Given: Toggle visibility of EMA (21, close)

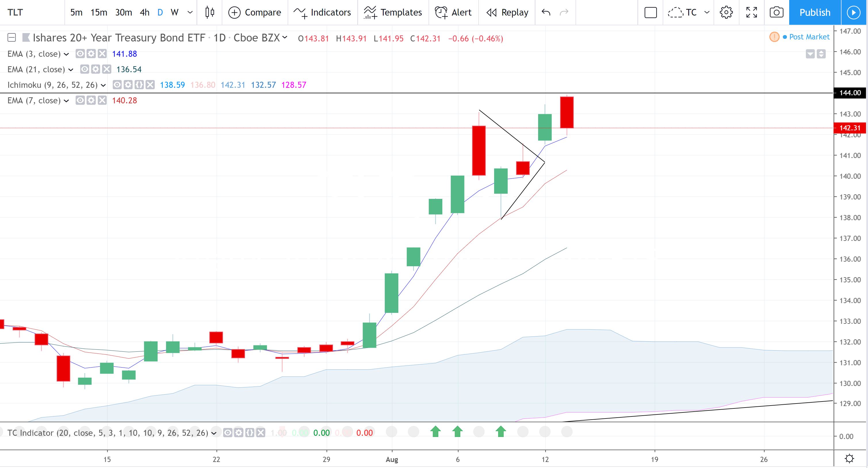Looking at the screenshot, I should (x=84, y=69).
